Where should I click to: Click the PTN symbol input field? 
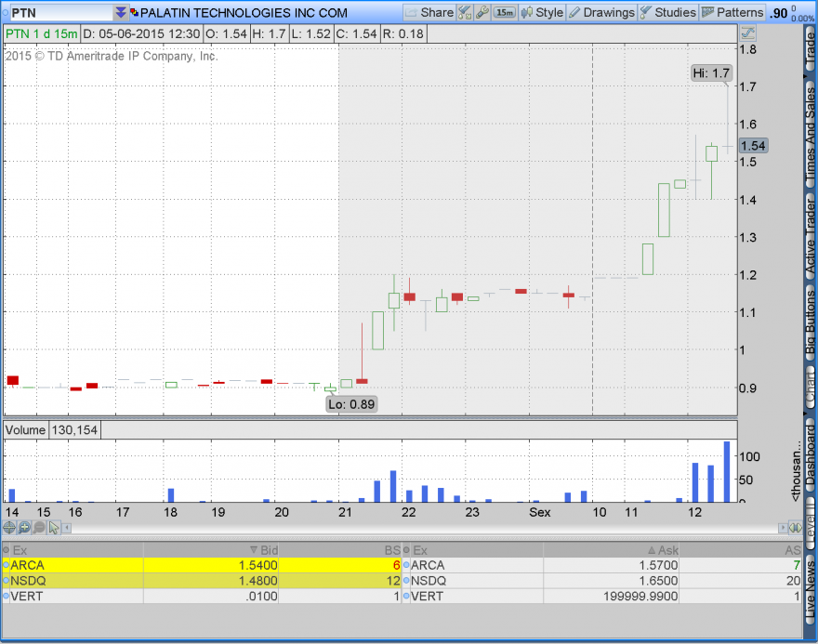coord(60,12)
